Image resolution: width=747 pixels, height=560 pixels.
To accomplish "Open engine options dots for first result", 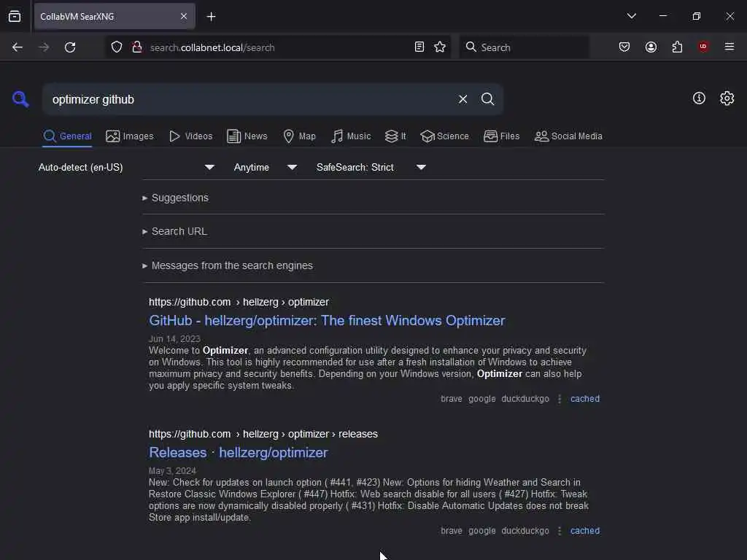I will [x=560, y=399].
